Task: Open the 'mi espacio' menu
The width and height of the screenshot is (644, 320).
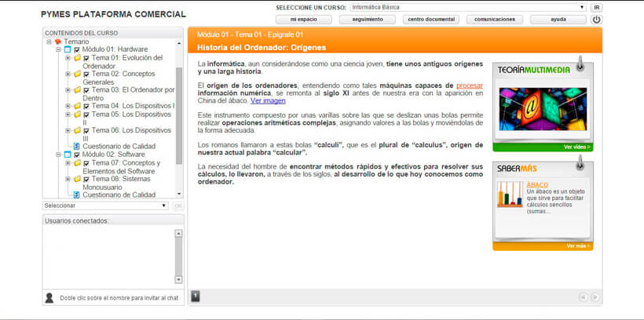Action: point(303,20)
